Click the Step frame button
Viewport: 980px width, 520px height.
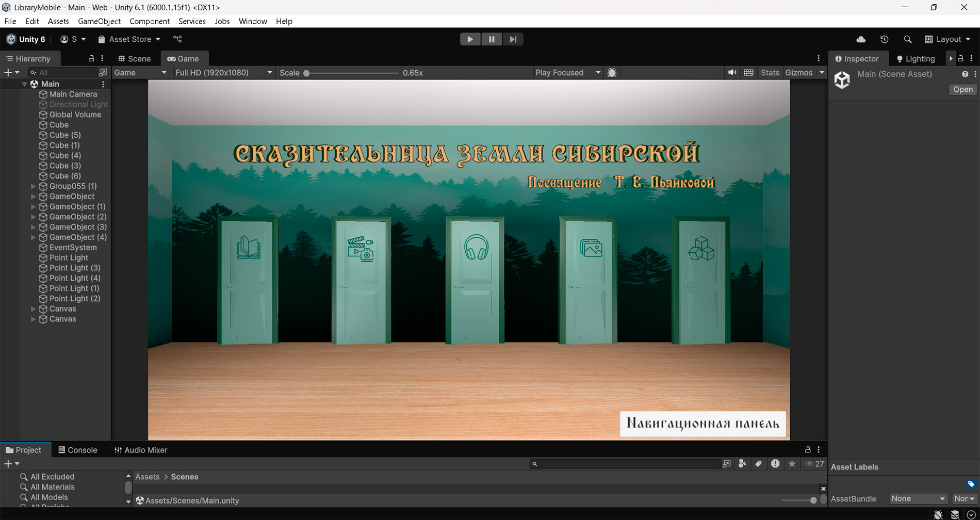(513, 39)
